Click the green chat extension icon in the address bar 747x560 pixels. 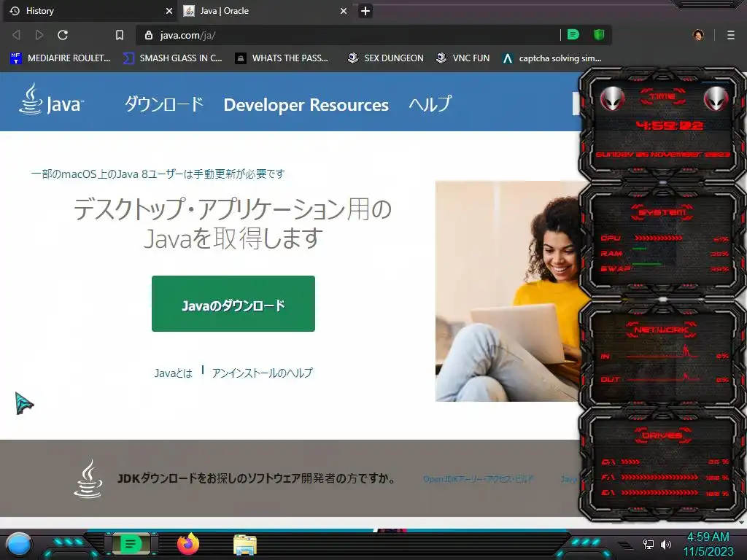(x=573, y=35)
